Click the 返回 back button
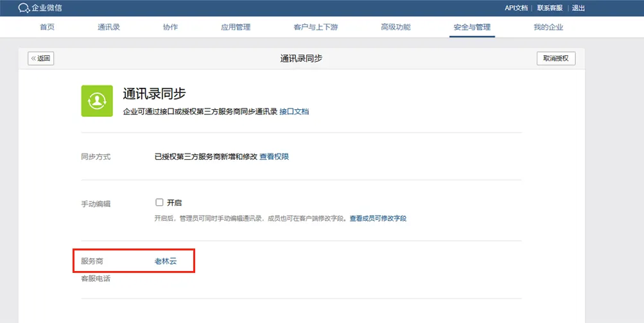The width and height of the screenshot is (644, 323). (x=40, y=58)
